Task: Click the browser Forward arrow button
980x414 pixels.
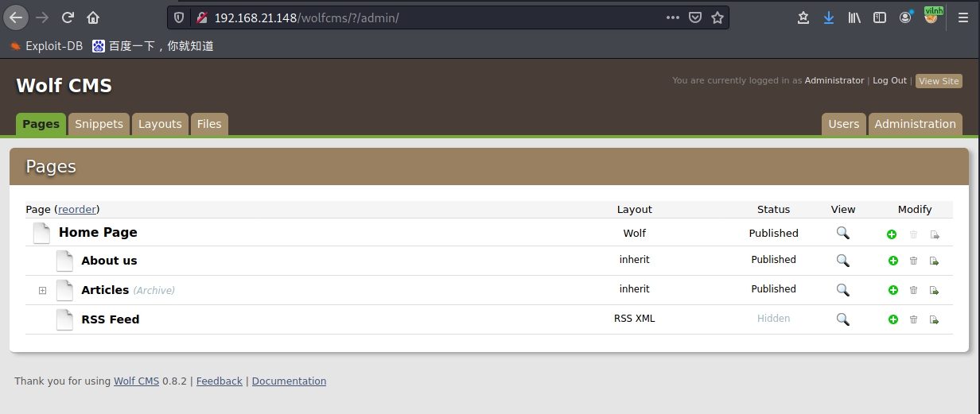Action: [42, 17]
